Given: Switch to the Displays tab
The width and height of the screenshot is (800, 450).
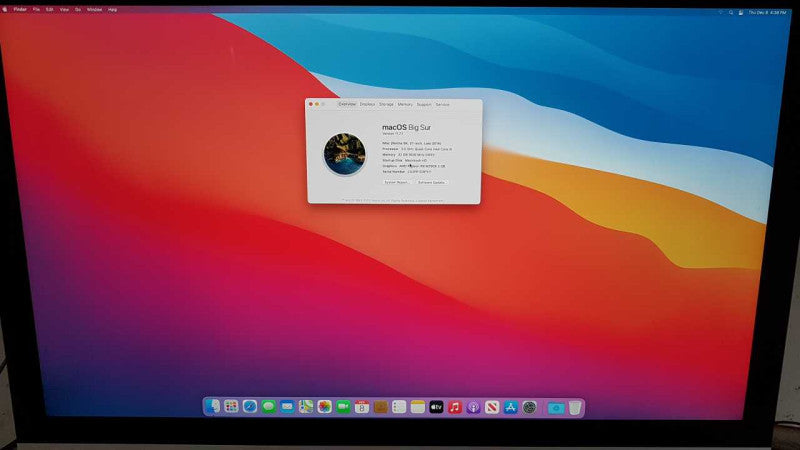Looking at the screenshot, I should click(367, 104).
